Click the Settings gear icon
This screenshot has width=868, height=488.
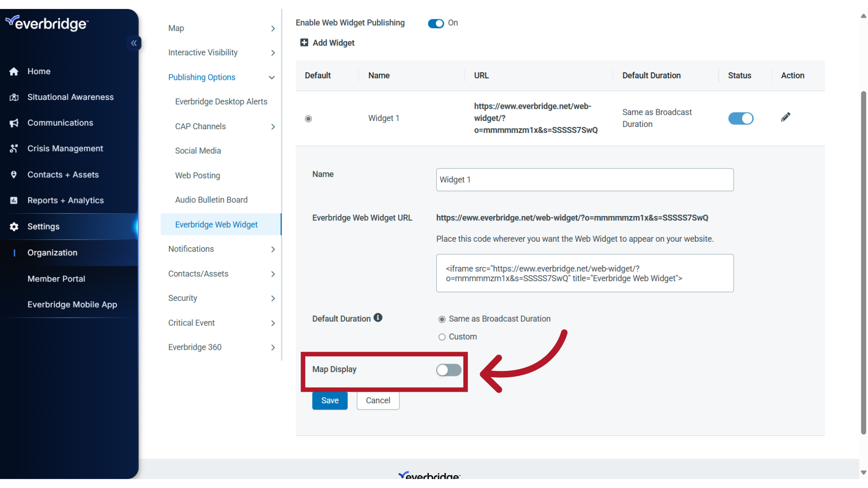point(14,226)
